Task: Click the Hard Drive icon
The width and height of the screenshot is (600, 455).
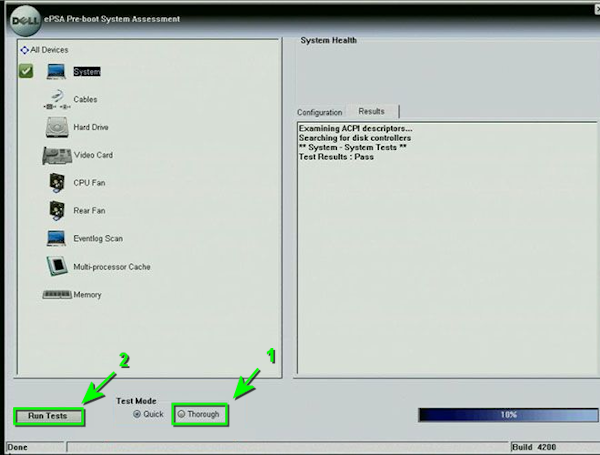Action: [57, 127]
